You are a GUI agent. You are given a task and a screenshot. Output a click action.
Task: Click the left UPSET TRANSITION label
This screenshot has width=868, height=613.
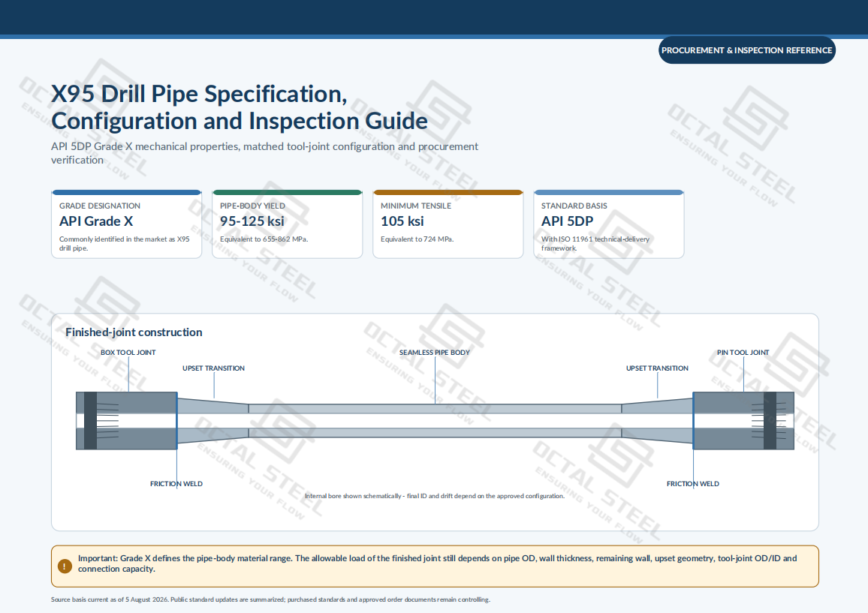tap(214, 368)
